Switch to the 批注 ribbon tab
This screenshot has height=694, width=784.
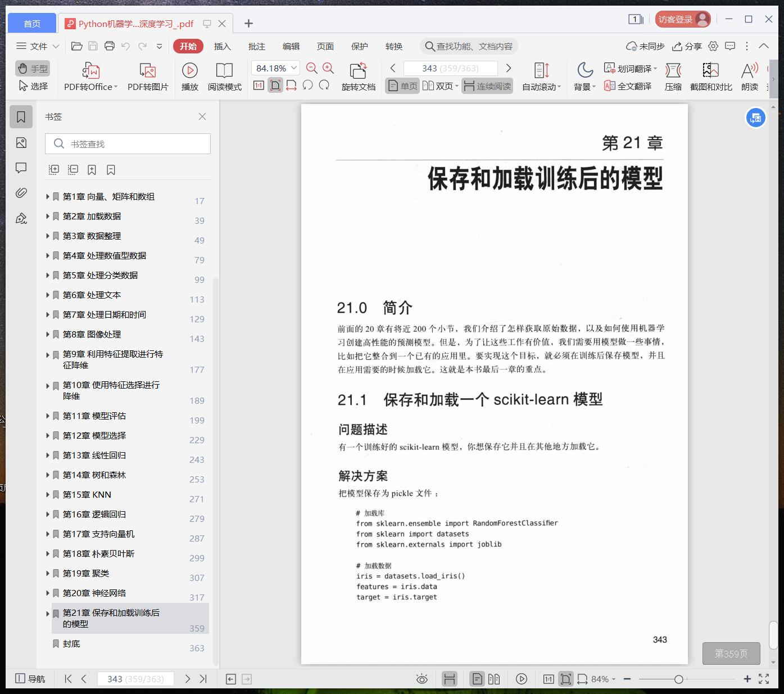[x=257, y=46]
